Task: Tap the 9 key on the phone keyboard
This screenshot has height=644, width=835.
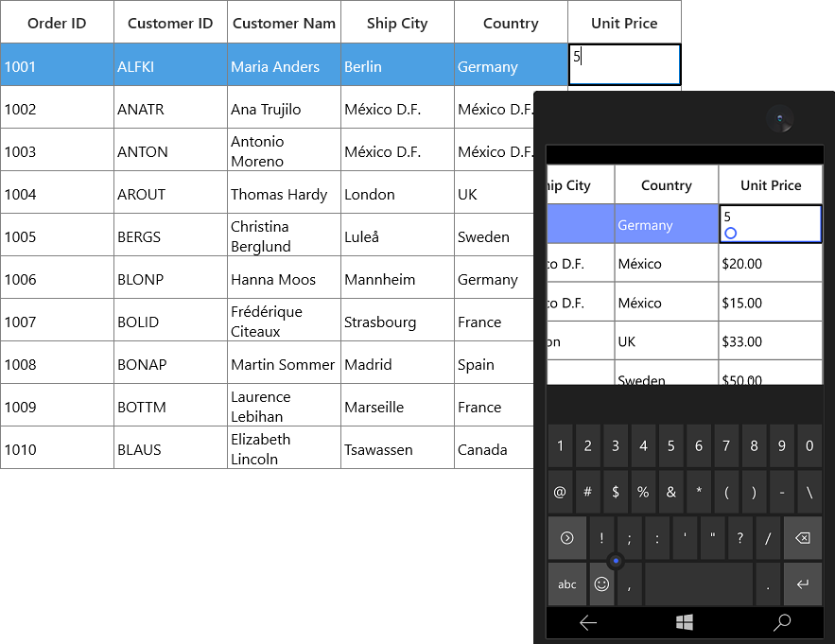Action: point(782,445)
